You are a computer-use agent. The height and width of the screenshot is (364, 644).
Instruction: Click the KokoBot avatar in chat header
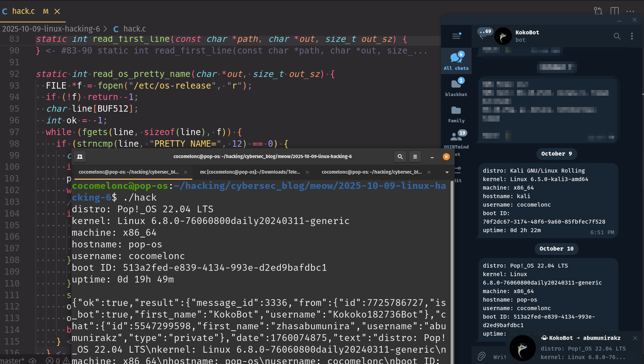pyautogui.click(x=503, y=36)
